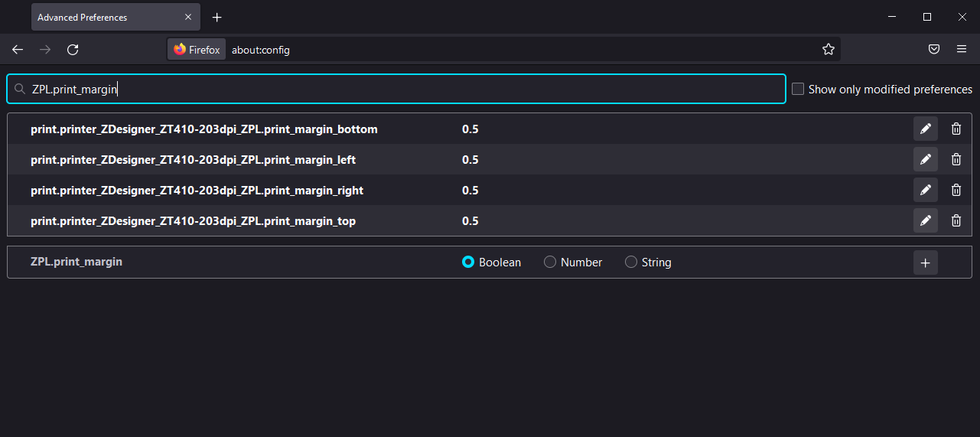Edit the print_margin_right preference
Image resolution: width=980 pixels, height=437 pixels.
coord(926,190)
